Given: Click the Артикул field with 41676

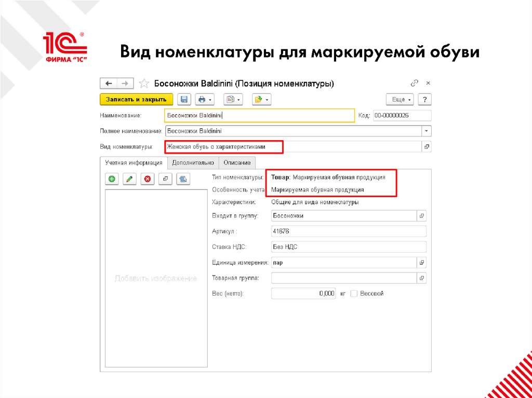Looking at the screenshot, I should coord(349,231).
